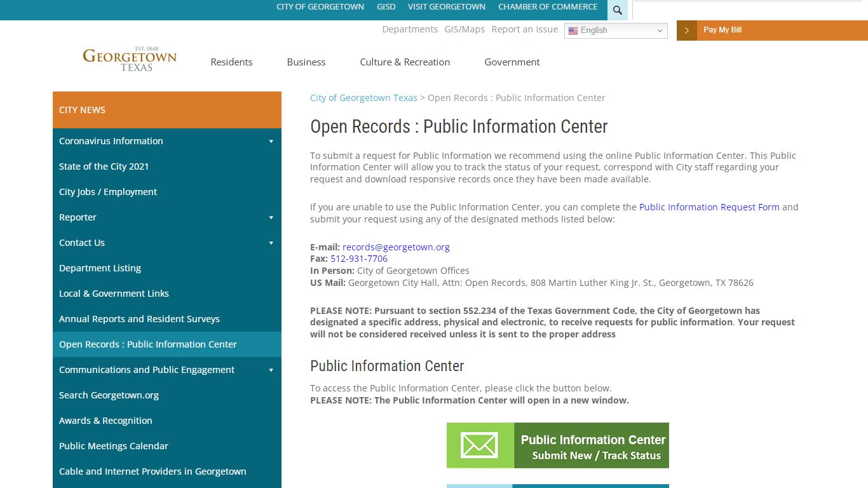This screenshot has height=488, width=868.
Task: Click the Public Information Center subheading
Action: [387, 366]
